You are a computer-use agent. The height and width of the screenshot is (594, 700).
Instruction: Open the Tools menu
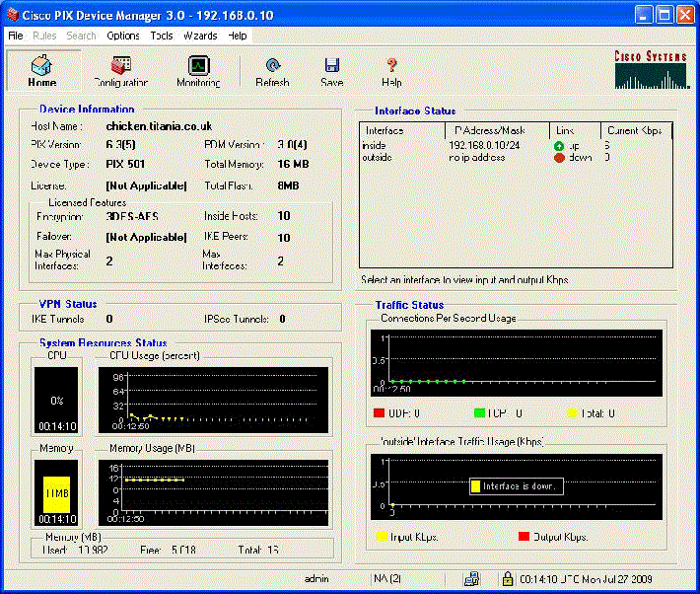click(x=162, y=36)
